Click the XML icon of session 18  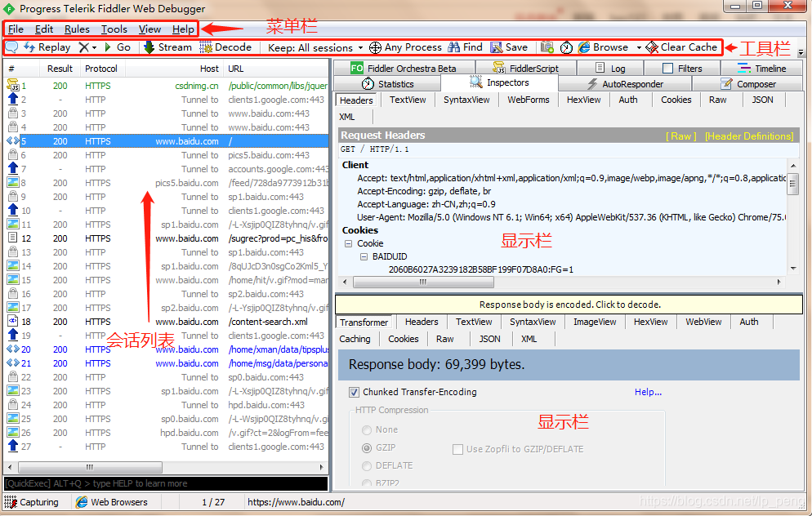13,322
